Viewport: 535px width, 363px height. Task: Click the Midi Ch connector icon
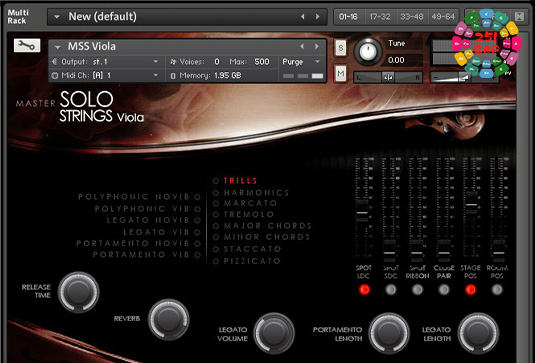click(x=54, y=75)
